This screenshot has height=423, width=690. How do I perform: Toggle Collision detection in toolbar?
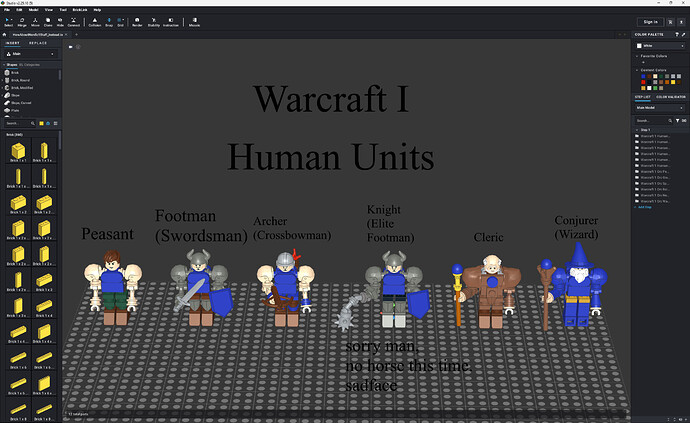pos(95,22)
